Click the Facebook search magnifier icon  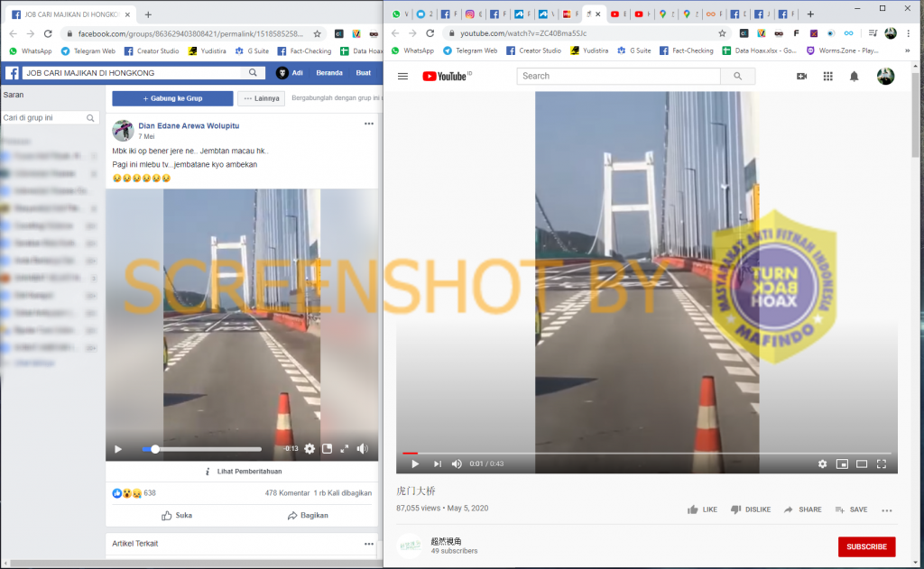coord(254,72)
